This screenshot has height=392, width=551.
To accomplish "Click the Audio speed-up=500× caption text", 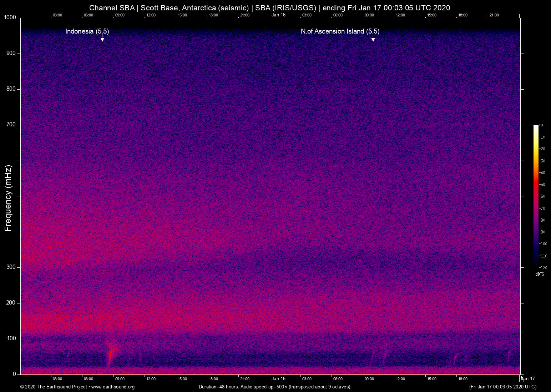I will pos(264,387).
